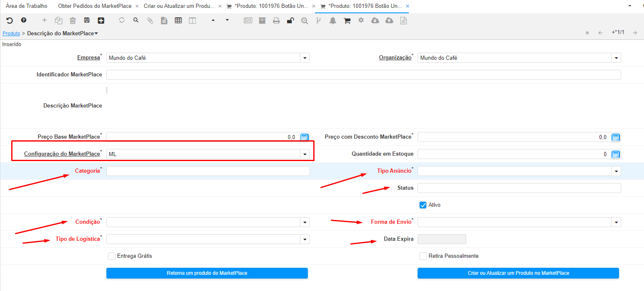
Task: Switch to Obter Pedidos do MarketPlace tab
Action: pyautogui.click(x=95, y=6)
